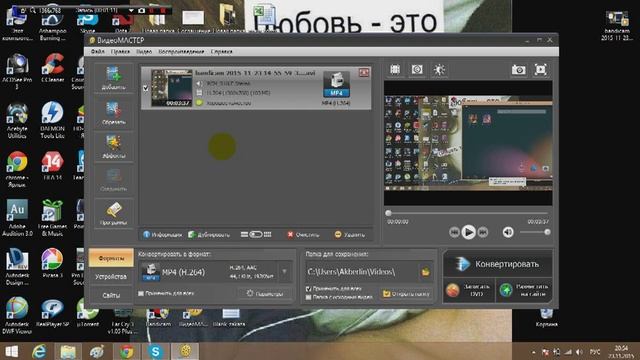The width and height of the screenshot is (640, 360).
Task: Open the Windows Start button
Action: click(12, 351)
